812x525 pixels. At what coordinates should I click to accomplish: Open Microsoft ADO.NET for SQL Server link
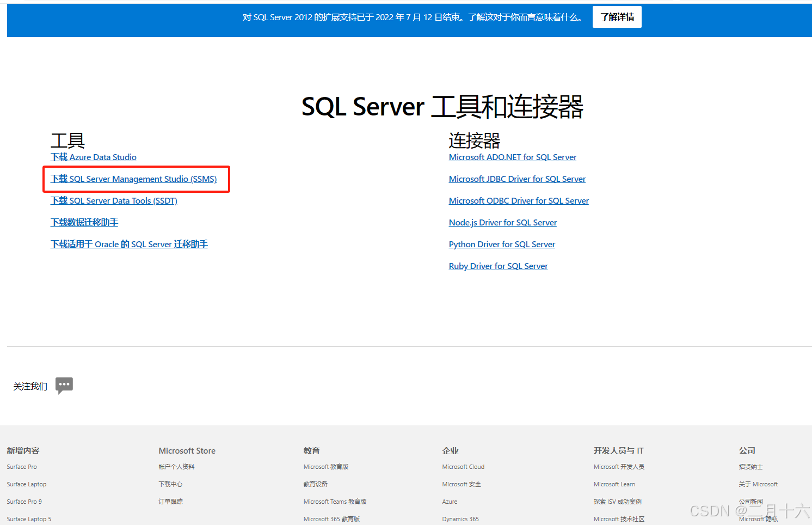513,157
